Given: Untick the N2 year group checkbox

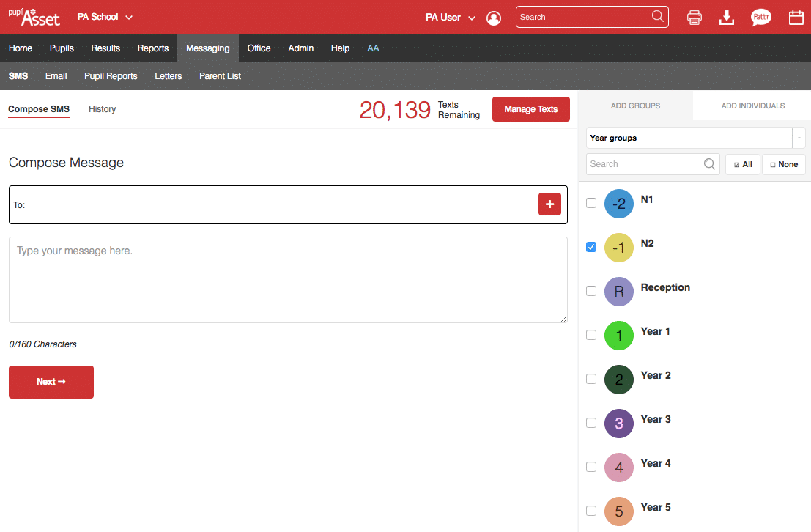Looking at the screenshot, I should click(591, 247).
